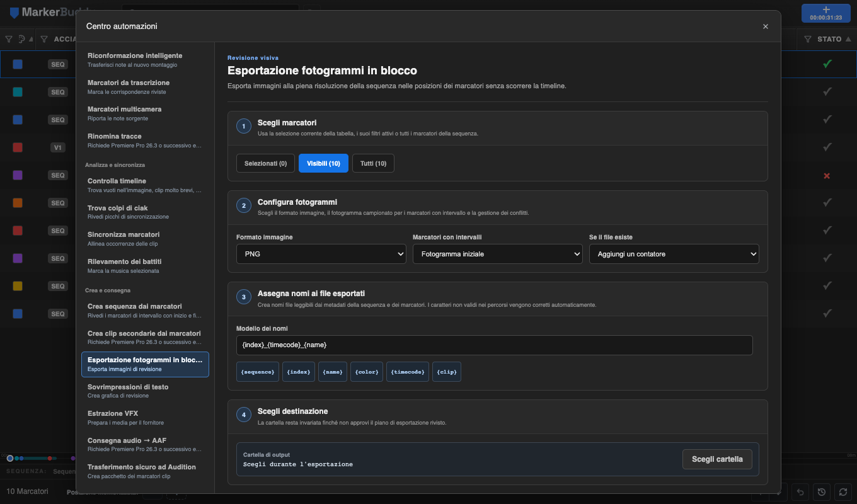Click the V1 track badge
The image size is (857, 504).
tap(58, 147)
